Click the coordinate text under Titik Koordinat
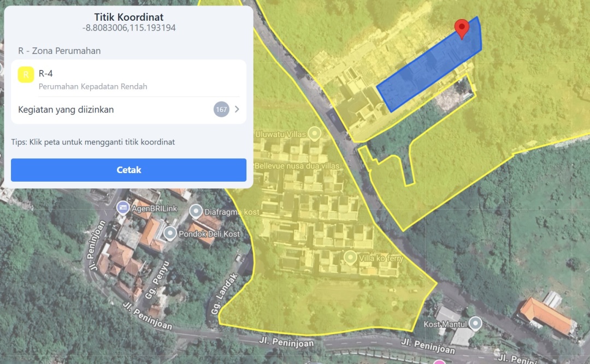The image size is (590, 364). click(129, 28)
